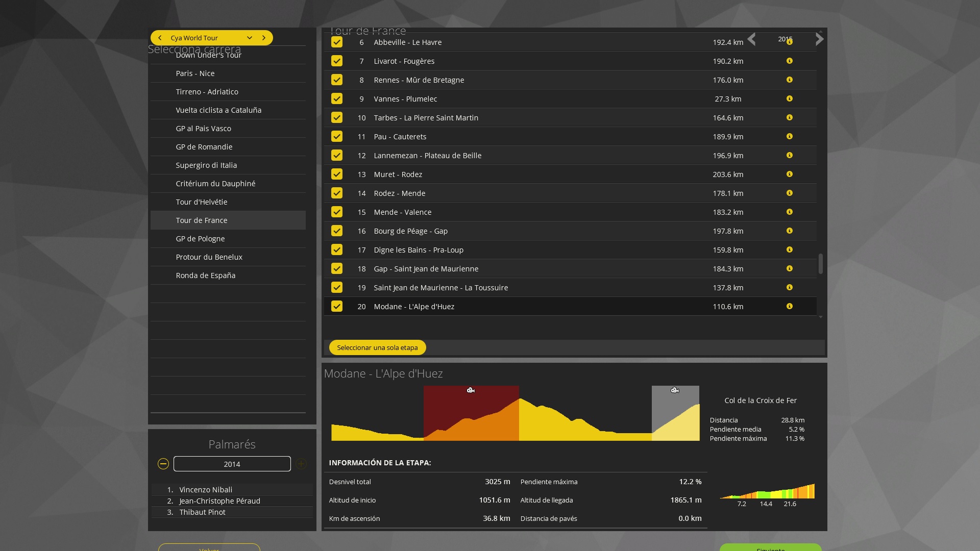The image size is (980, 551).
Task: Choose Ronda de España in race list
Action: [205, 275]
